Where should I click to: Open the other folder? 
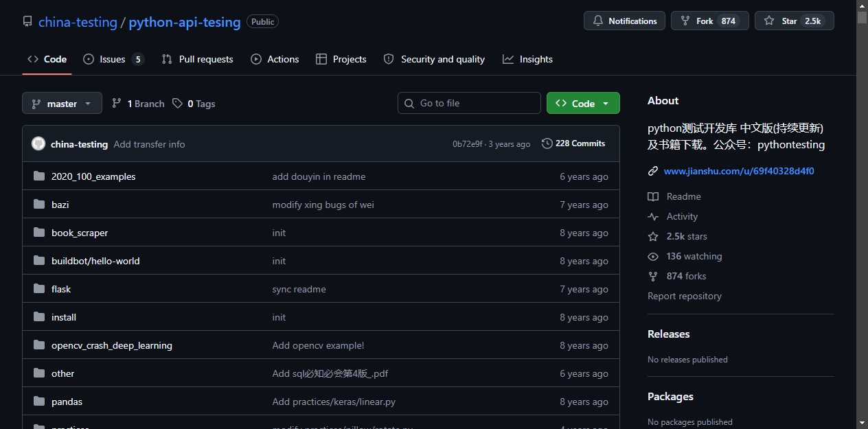(x=62, y=373)
